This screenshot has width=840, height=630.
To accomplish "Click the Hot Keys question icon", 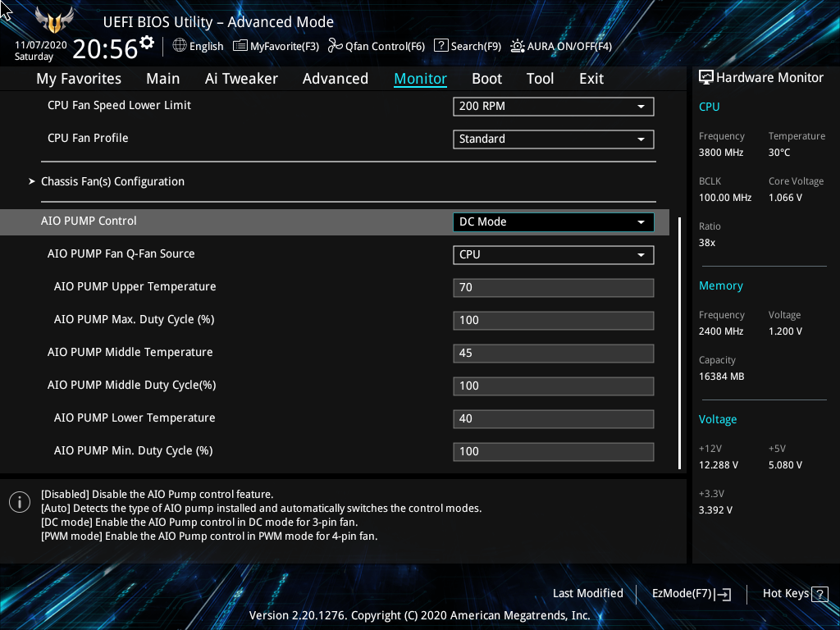I will click(819, 594).
